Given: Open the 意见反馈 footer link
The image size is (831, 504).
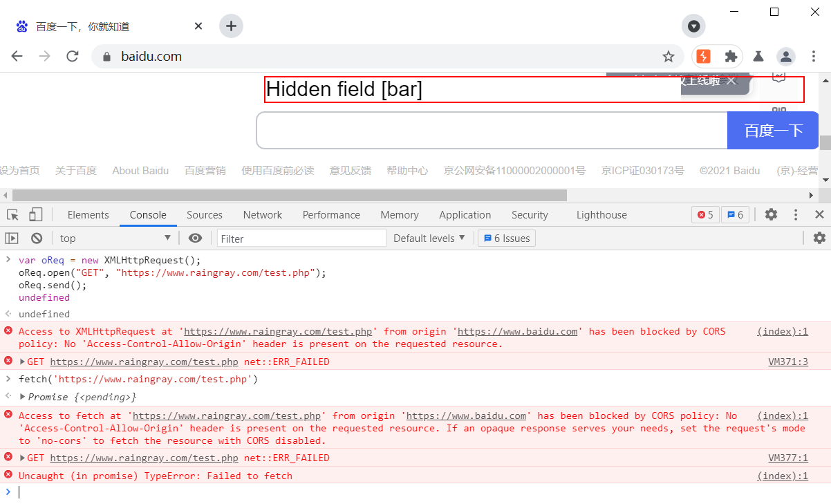Looking at the screenshot, I should [x=351, y=170].
